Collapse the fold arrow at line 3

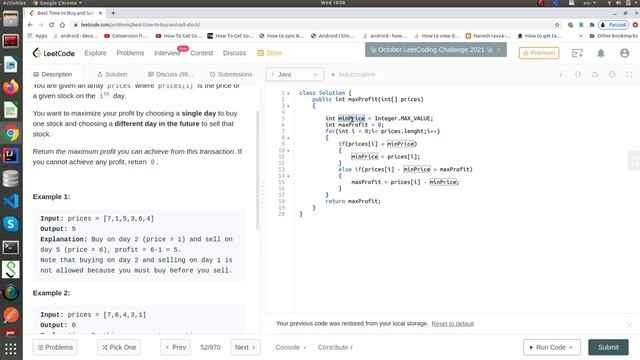click(x=289, y=106)
